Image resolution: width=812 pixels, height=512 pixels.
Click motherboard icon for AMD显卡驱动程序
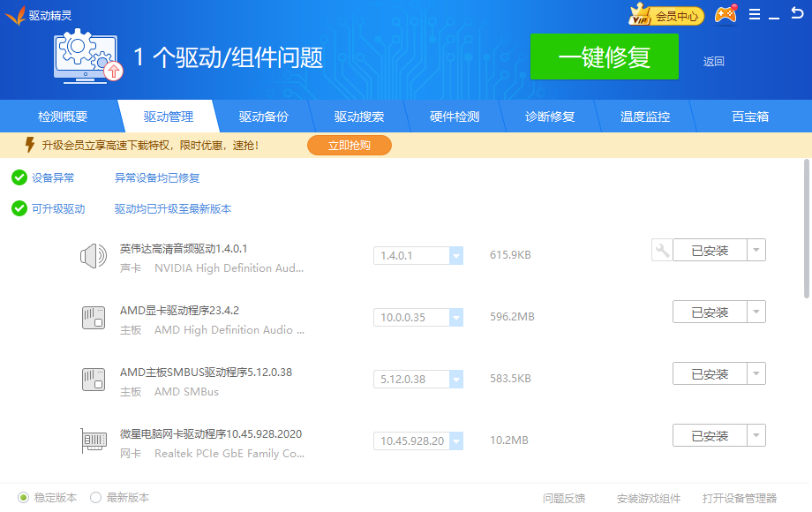click(x=94, y=317)
